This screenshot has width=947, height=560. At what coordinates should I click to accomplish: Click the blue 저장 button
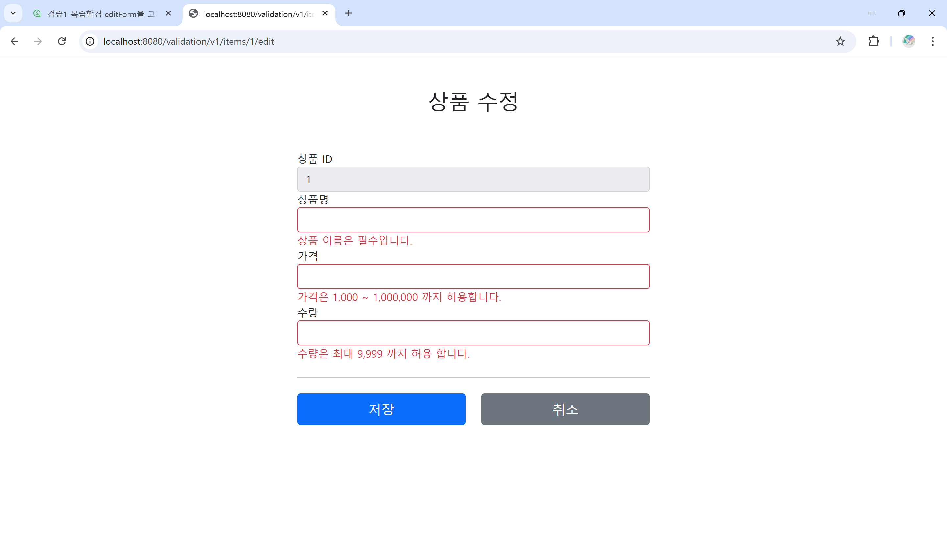click(x=381, y=409)
